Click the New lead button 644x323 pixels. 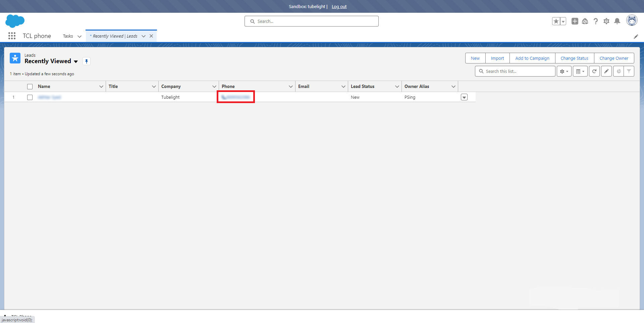pos(475,58)
